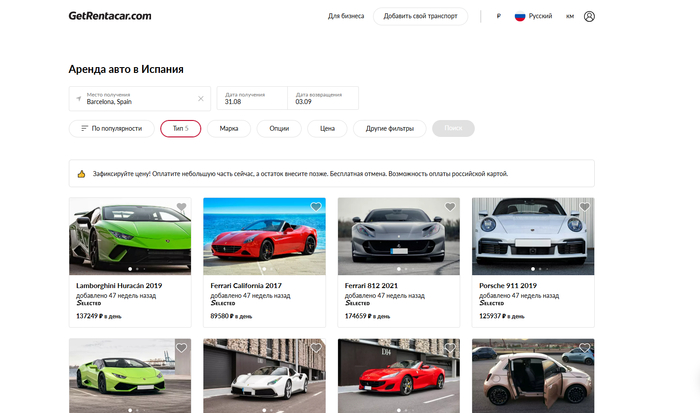Click the 89580 ₽ в день price
This screenshot has width=700, height=413.
point(231,316)
